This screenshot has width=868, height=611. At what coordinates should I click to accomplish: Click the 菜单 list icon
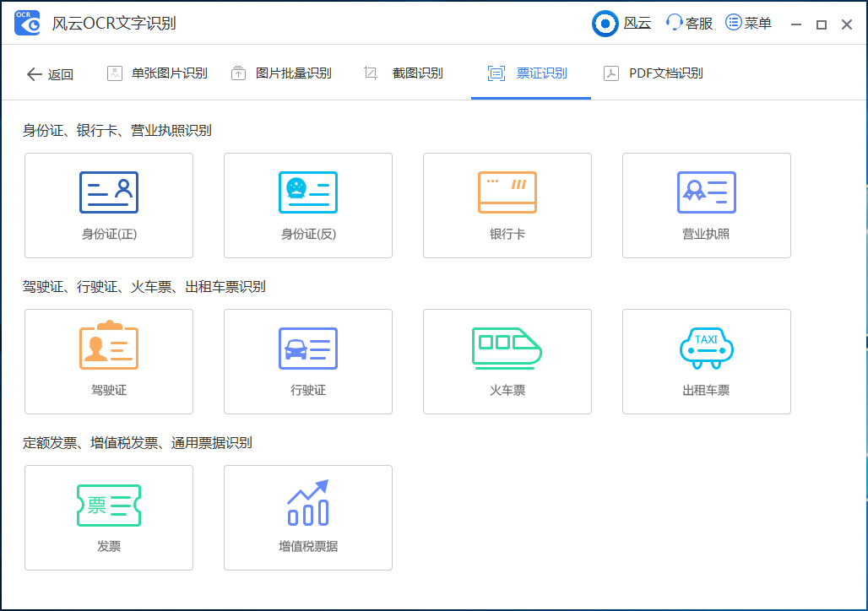734,23
